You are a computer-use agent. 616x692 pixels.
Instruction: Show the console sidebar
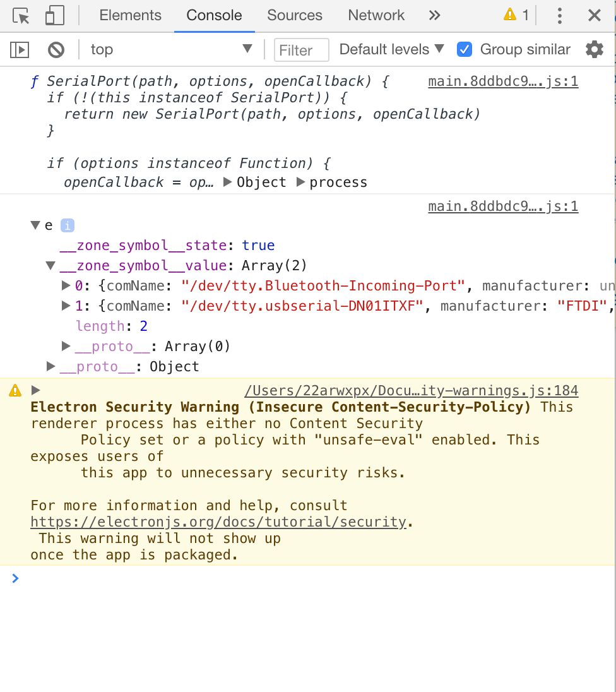20,49
